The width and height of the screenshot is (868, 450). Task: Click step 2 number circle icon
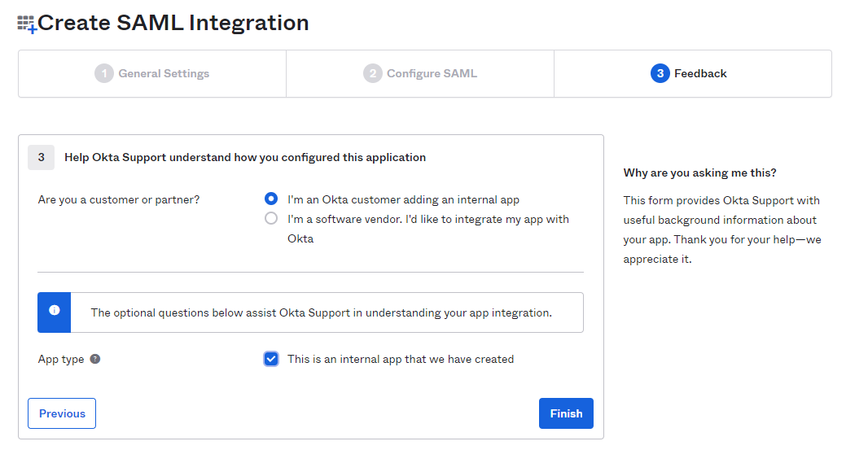pyautogui.click(x=373, y=73)
